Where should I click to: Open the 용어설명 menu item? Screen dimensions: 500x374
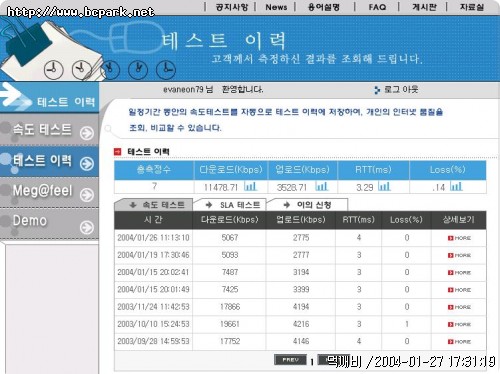[x=324, y=7]
